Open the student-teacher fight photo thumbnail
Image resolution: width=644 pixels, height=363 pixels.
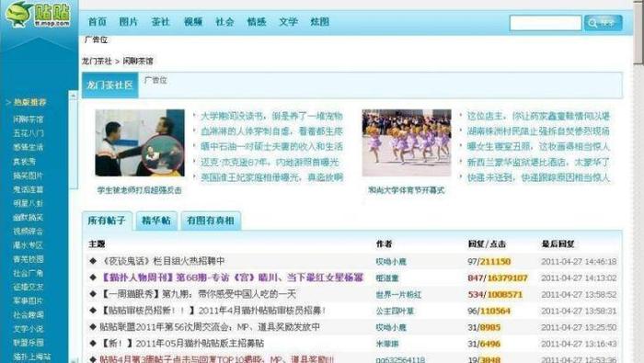pos(140,142)
